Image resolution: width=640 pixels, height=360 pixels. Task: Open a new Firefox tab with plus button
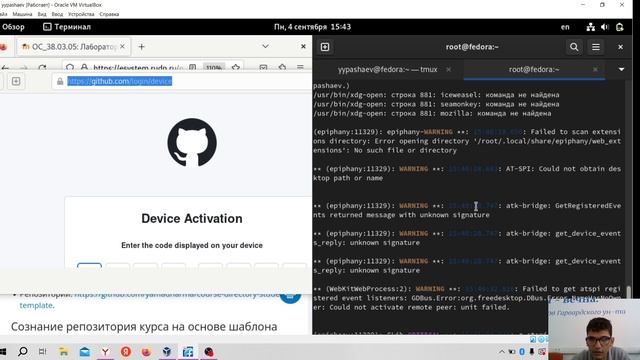(141, 47)
